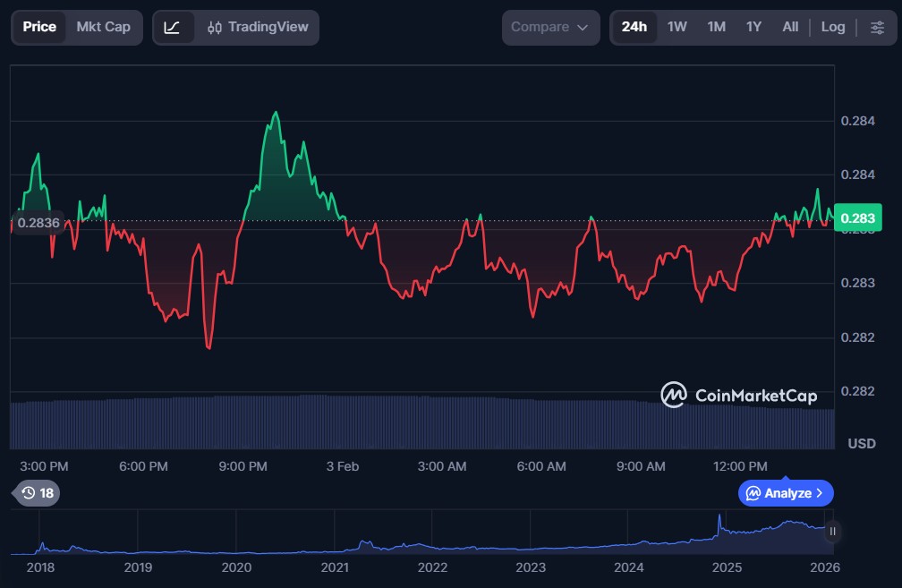Show the 1Y time range
The image size is (902, 588).
tap(753, 27)
